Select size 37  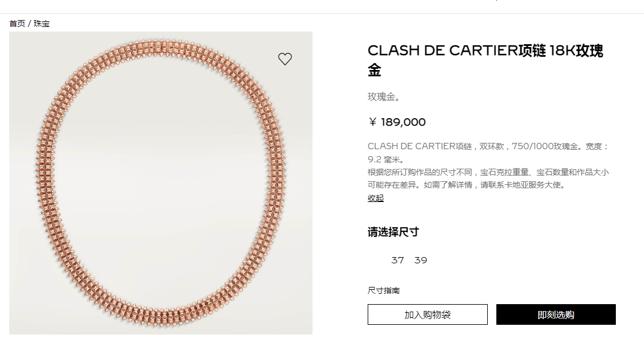click(398, 261)
